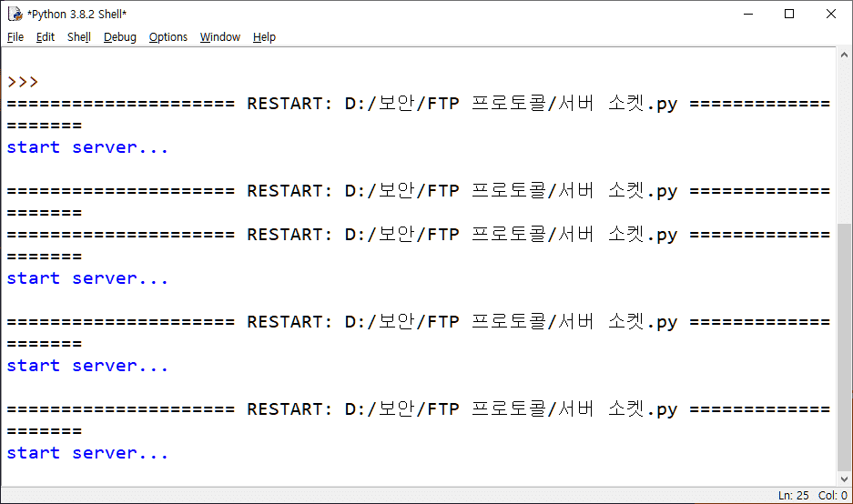
Task: Click the >>> prompt at the top
Action: coord(23,82)
